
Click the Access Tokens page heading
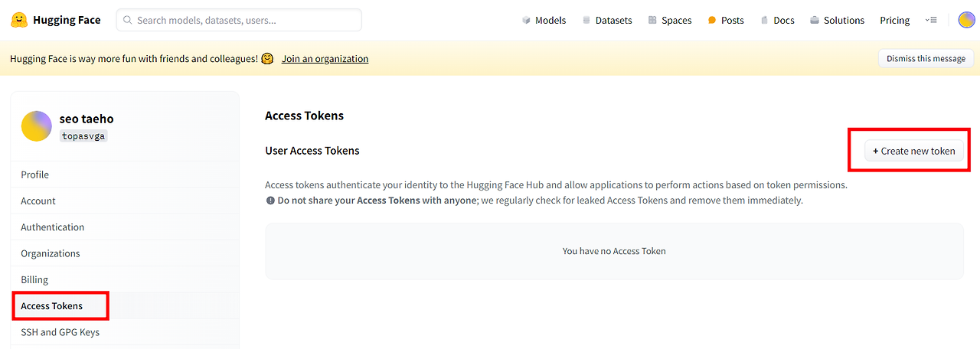(304, 116)
